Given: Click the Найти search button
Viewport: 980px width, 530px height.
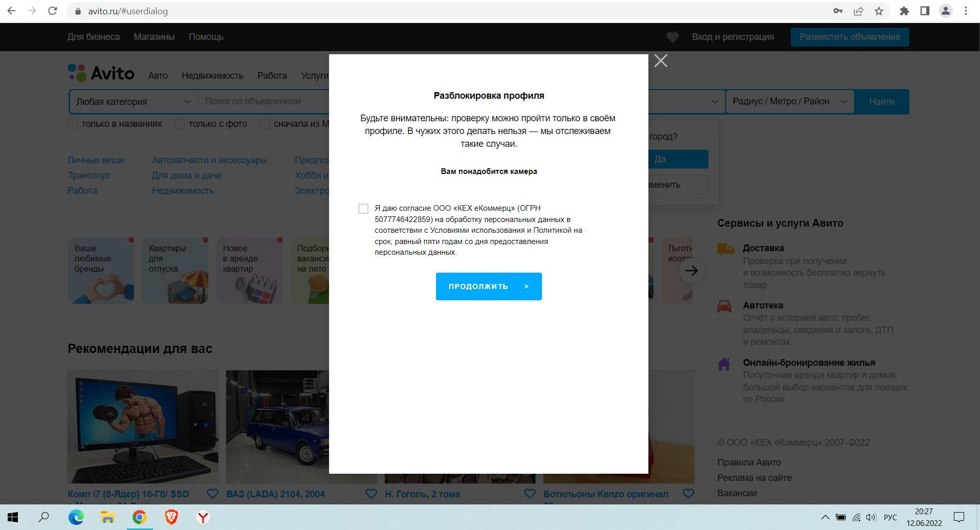Looking at the screenshot, I should point(882,102).
